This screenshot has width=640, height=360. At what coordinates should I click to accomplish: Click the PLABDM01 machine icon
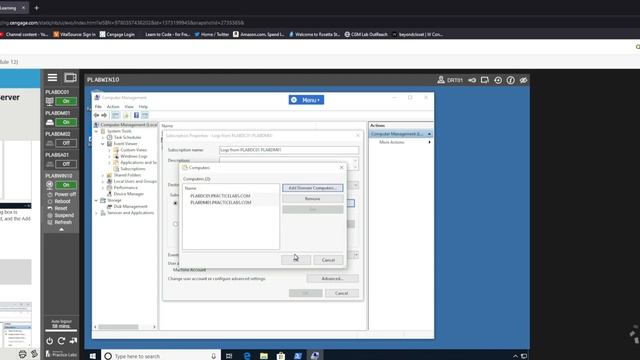(x=49, y=122)
